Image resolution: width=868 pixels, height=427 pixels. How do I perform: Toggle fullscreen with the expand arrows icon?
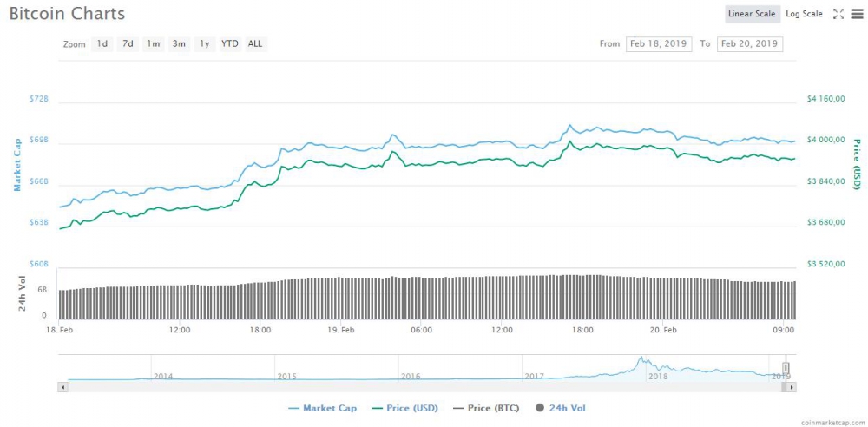838,14
